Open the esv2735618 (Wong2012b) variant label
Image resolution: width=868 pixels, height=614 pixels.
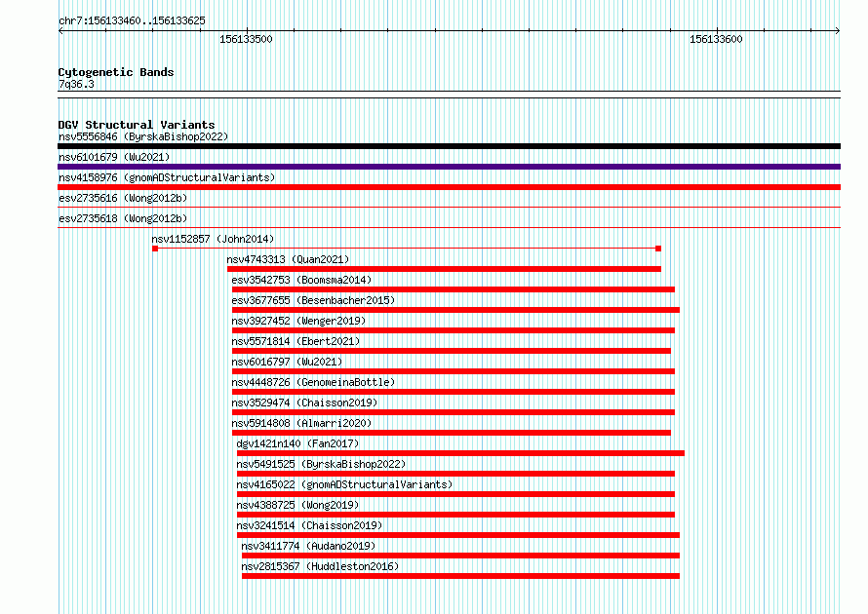click(123, 218)
